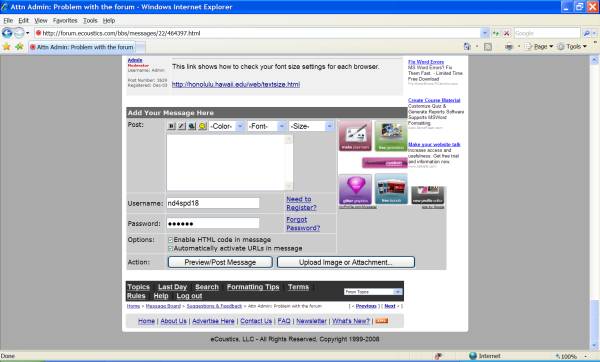Viewport: 600px width, 362px height.
Task: Click the dark 'new profile editor' thumbnail
Action: [427, 195]
